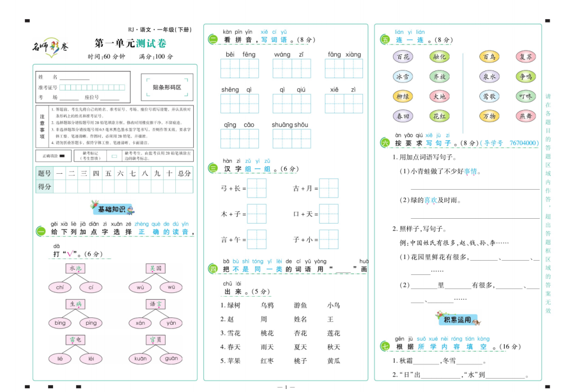Select the wú pinyin oval
Image resolution: width=572 pixels, height=392 pixels.
tap(140, 287)
